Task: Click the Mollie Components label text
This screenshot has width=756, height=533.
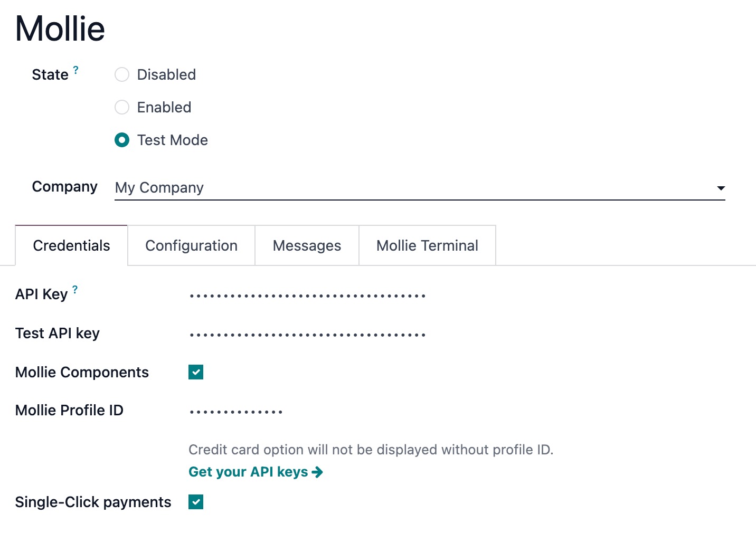Action: coord(82,372)
